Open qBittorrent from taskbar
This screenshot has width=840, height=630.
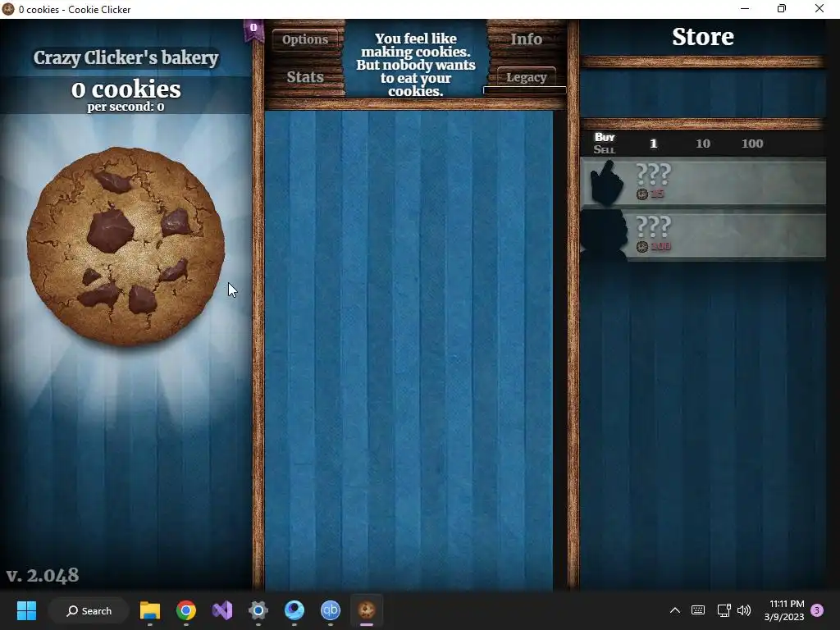[x=331, y=610]
